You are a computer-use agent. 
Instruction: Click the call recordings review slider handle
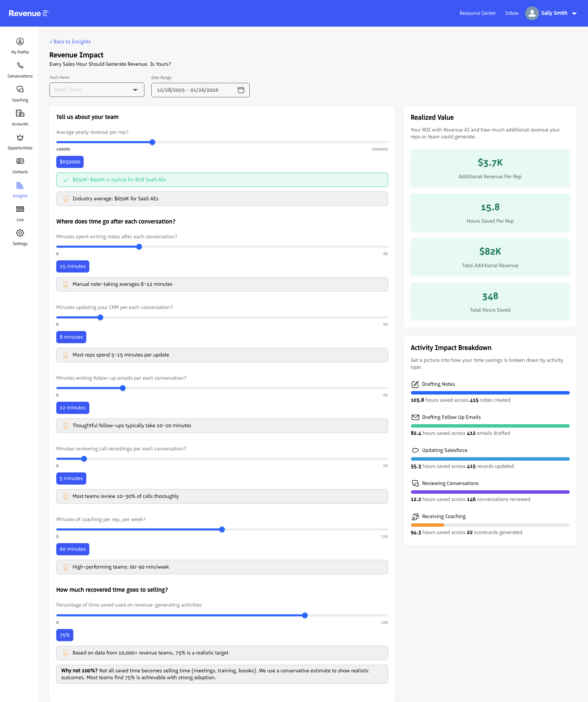pyautogui.click(x=84, y=459)
